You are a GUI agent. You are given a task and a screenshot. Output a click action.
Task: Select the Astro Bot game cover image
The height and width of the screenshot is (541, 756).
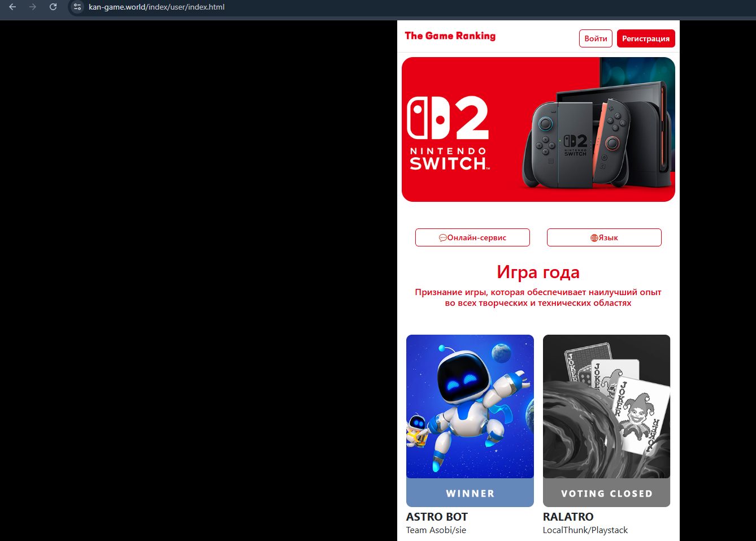click(470, 406)
